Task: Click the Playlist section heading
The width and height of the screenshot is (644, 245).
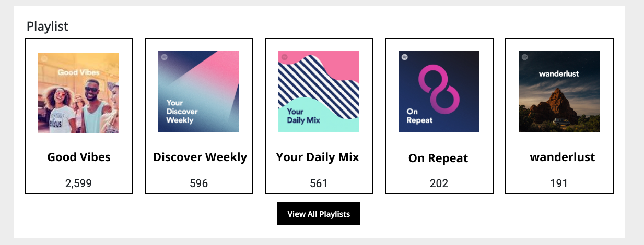Action: point(48,27)
